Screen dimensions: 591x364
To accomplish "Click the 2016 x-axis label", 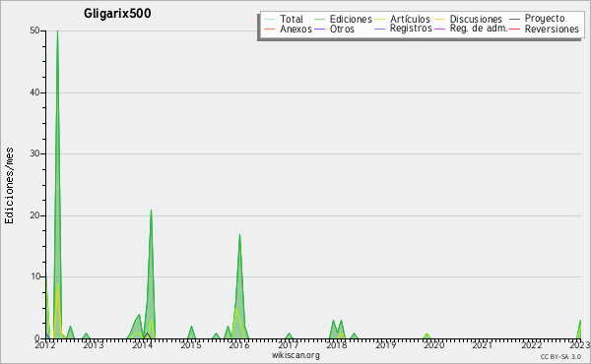I will coord(239,345).
